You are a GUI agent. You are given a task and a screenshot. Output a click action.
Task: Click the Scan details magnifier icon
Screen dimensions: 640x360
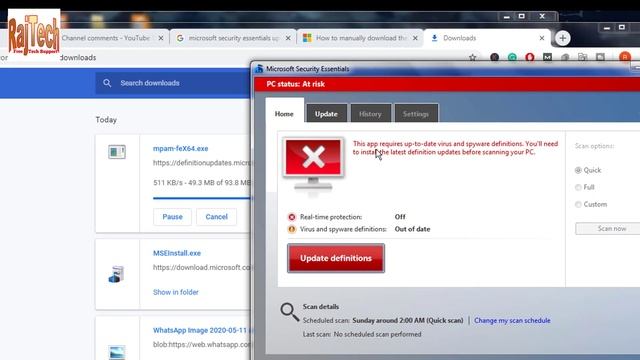tap(289, 312)
